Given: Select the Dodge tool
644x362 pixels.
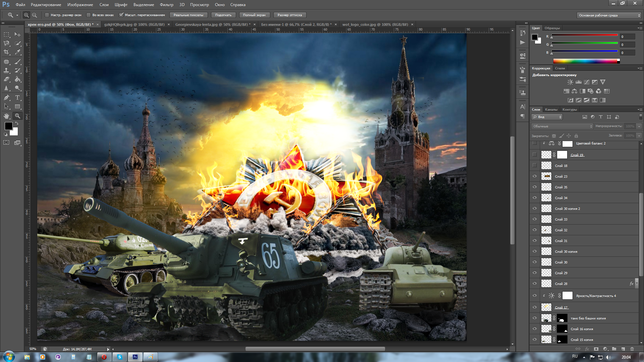Looking at the screenshot, I should [18, 88].
